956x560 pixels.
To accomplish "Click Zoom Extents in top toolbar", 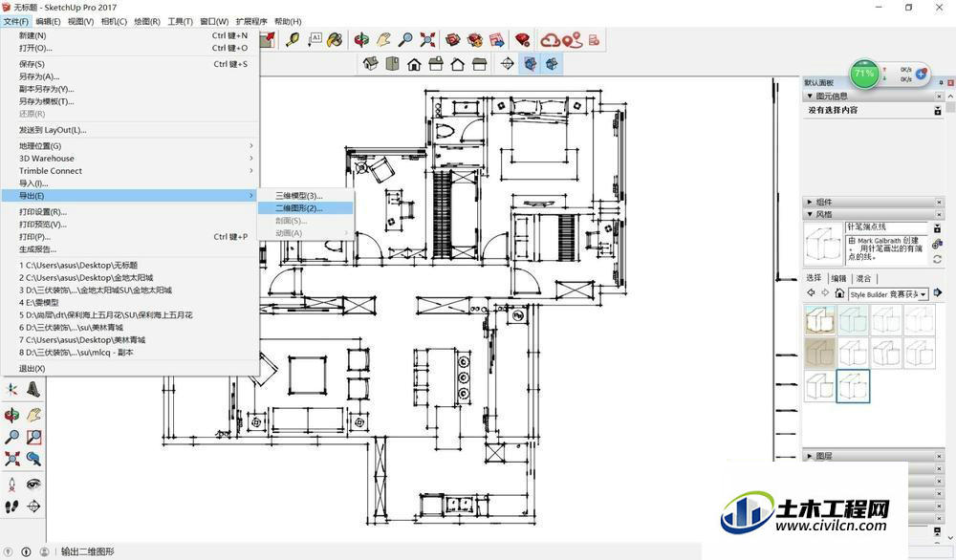I will [427, 40].
